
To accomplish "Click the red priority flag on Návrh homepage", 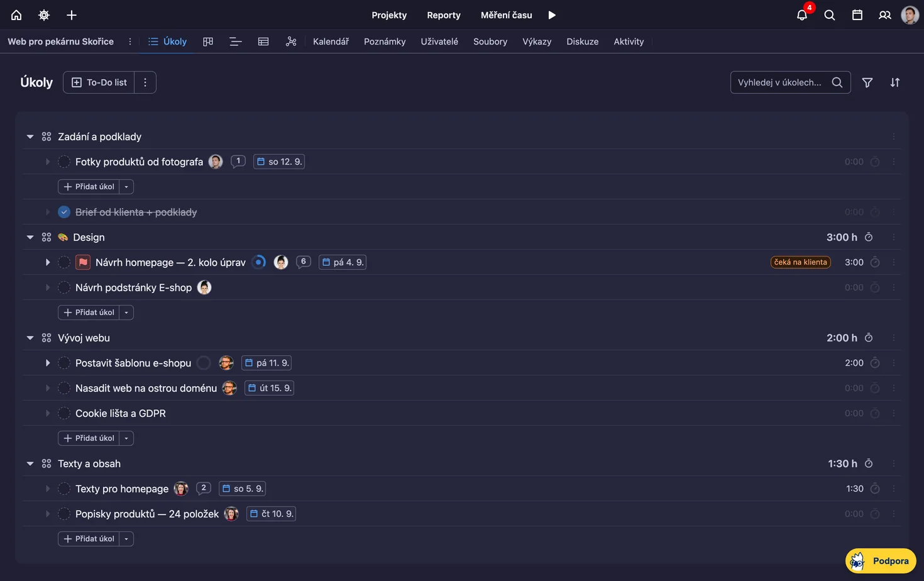I will click(83, 262).
